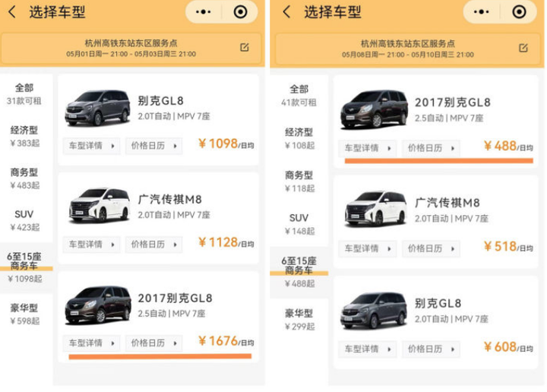Open the three-dot menu in left screen

(203, 12)
